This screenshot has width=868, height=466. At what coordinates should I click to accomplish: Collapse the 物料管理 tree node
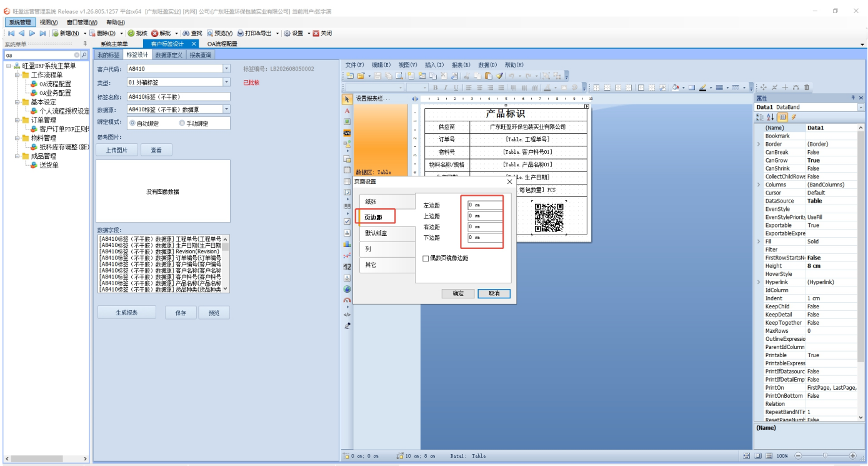(x=17, y=138)
